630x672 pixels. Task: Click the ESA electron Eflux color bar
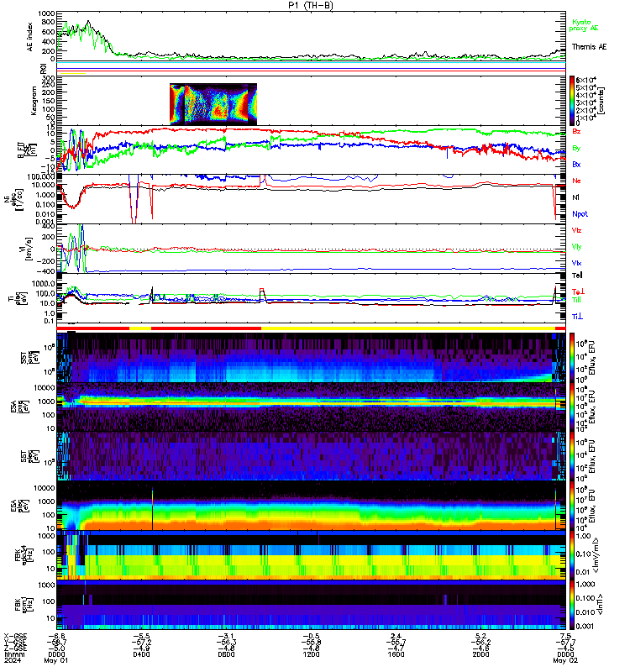(572, 506)
